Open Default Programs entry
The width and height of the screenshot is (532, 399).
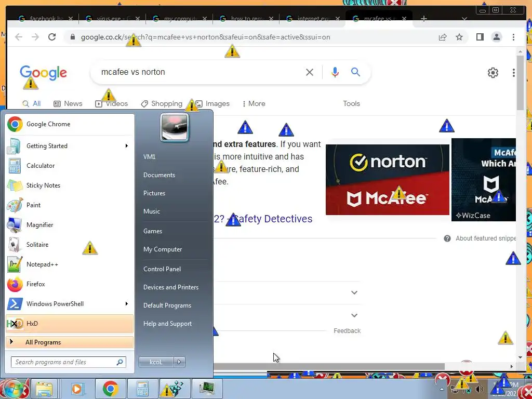click(167, 305)
